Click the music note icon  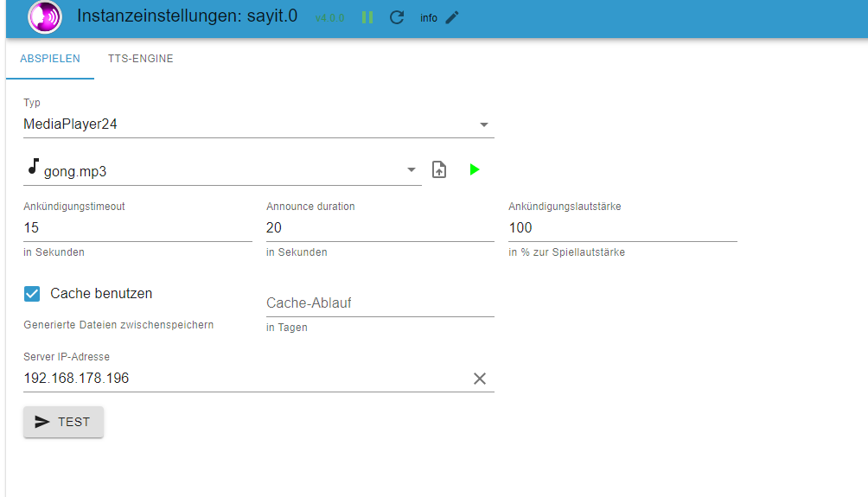click(33, 166)
